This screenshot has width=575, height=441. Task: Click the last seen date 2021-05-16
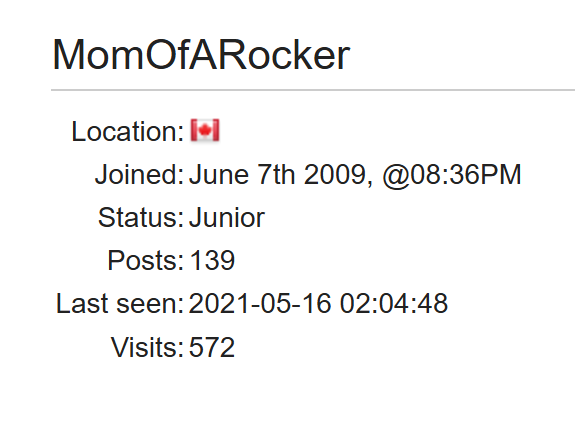(x=260, y=304)
